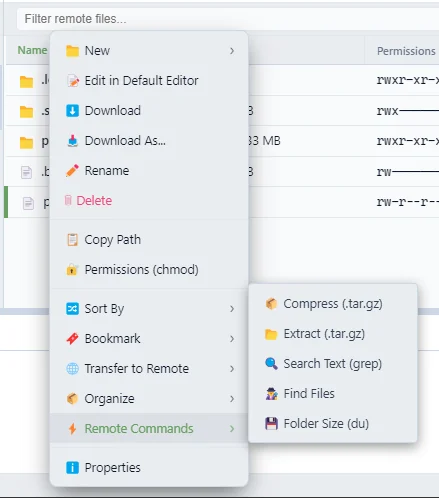Click the Remote Commands lightning bolt icon
439x498 pixels.
[x=72, y=429]
